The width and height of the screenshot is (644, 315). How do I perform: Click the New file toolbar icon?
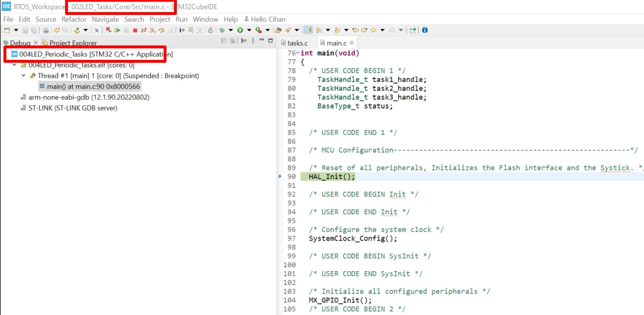[7, 30]
